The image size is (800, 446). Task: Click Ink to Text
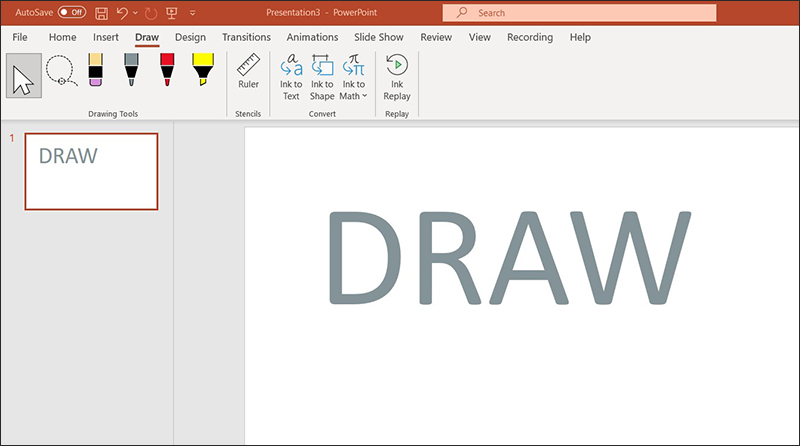click(x=291, y=78)
